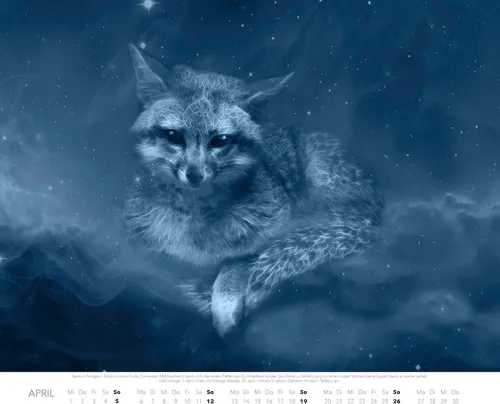Click date 30 at the calendar end
Screen dimensions: 500x404
tap(455, 401)
